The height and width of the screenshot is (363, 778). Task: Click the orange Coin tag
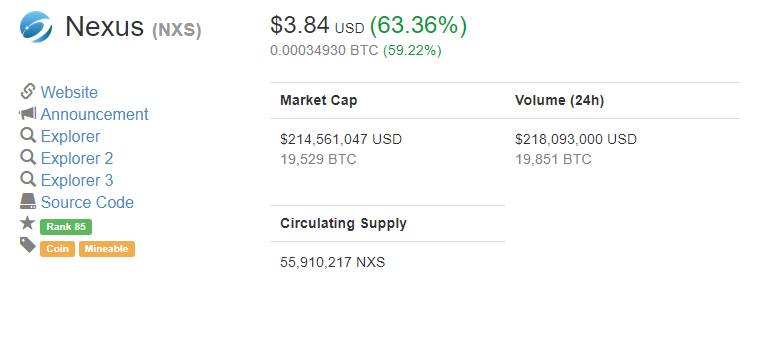pyautogui.click(x=58, y=249)
